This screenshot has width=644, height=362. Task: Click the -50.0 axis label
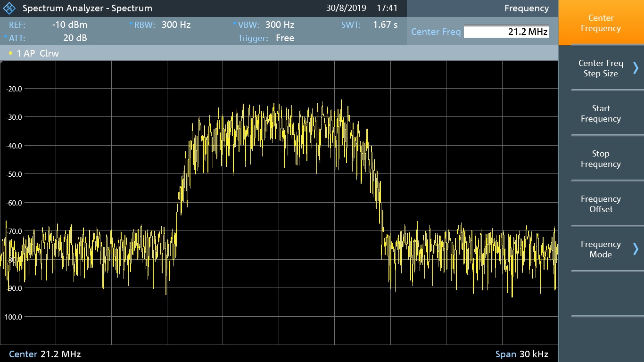tap(14, 174)
